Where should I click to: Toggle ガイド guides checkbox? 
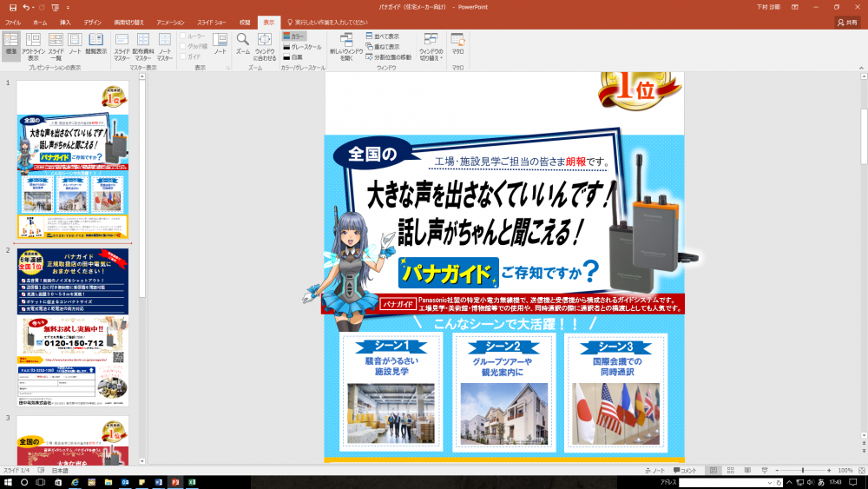pyautogui.click(x=190, y=56)
